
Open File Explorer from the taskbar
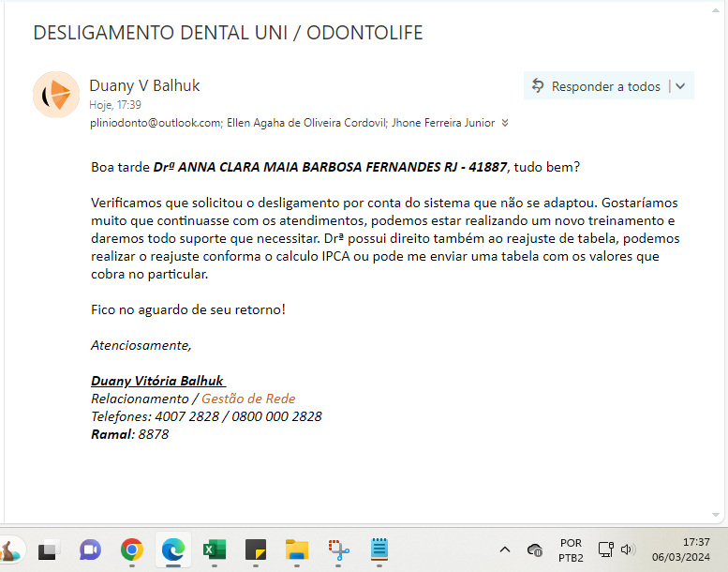click(297, 549)
